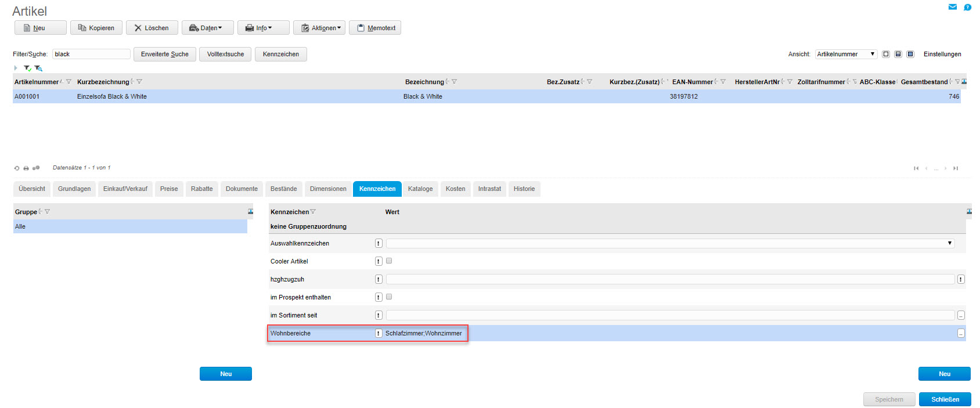Click the Filter/Suche input field
Image resolution: width=980 pixels, height=408 pixels.
point(91,54)
